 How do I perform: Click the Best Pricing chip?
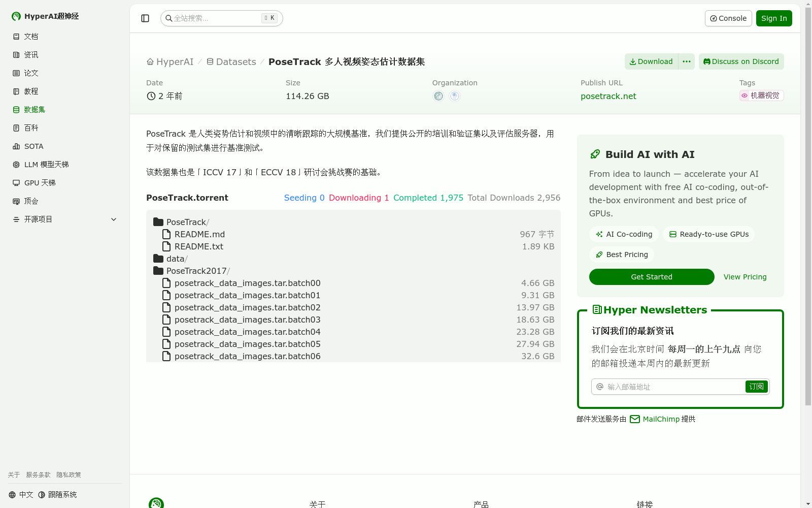622,255
